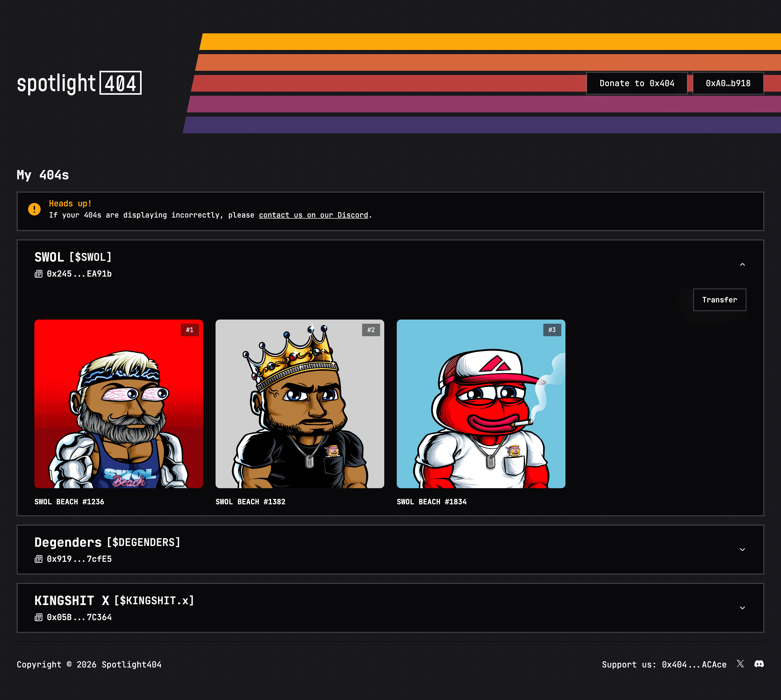Click the SWOL BEACH #1834 caption

point(432,501)
